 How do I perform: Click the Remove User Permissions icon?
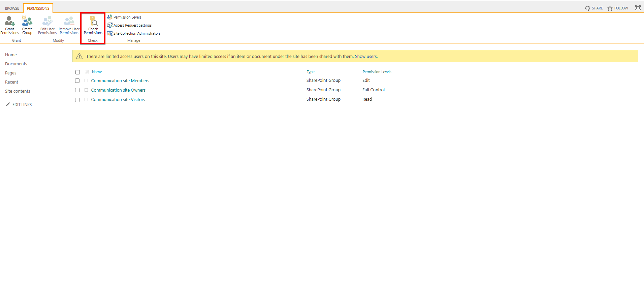click(x=69, y=21)
